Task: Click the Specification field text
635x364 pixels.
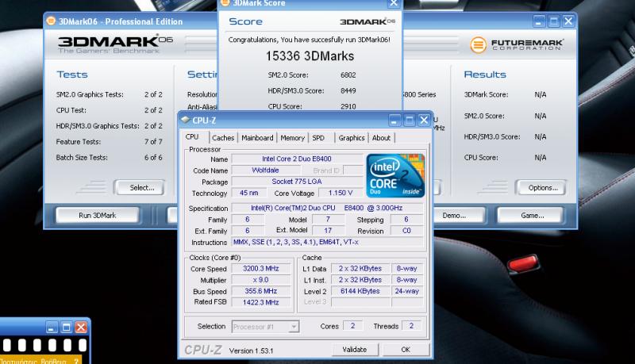Action: click(327, 208)
